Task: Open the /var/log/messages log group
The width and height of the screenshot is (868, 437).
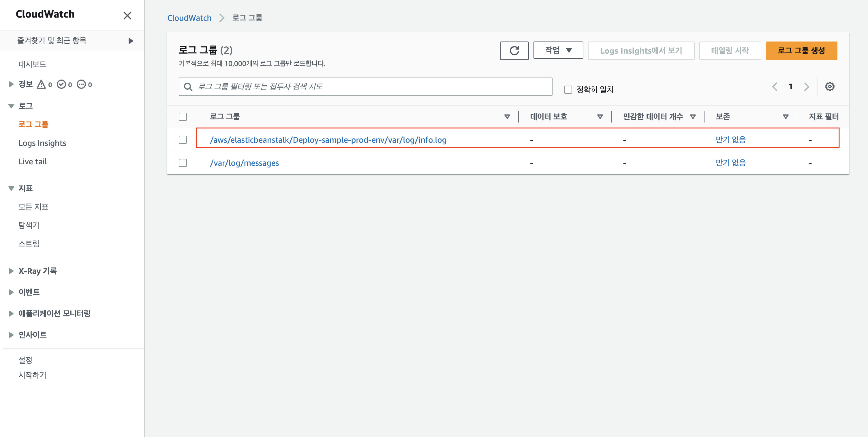Action: click(245, 163)
